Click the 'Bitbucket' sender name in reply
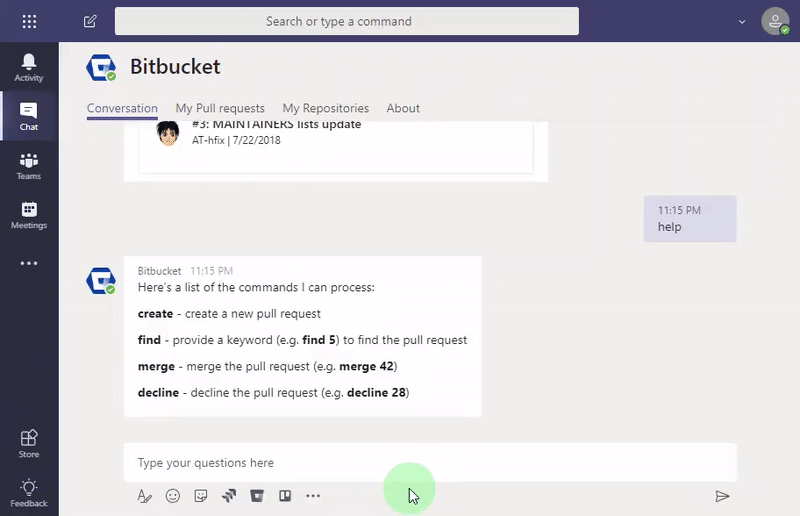Image resolution: width=800 pixels, height=516 pixels. pos(159,271)
